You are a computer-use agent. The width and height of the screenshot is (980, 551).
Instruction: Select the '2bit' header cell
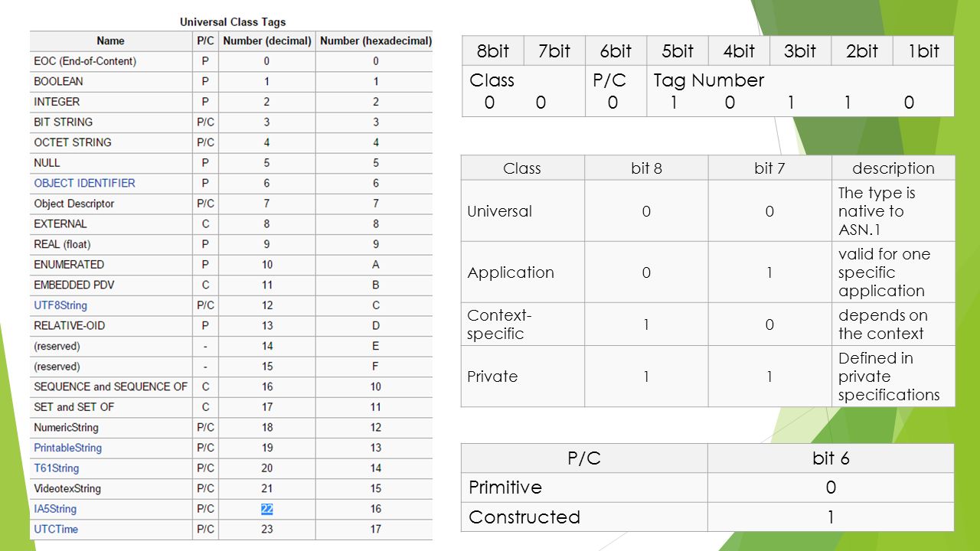point(862,51)
